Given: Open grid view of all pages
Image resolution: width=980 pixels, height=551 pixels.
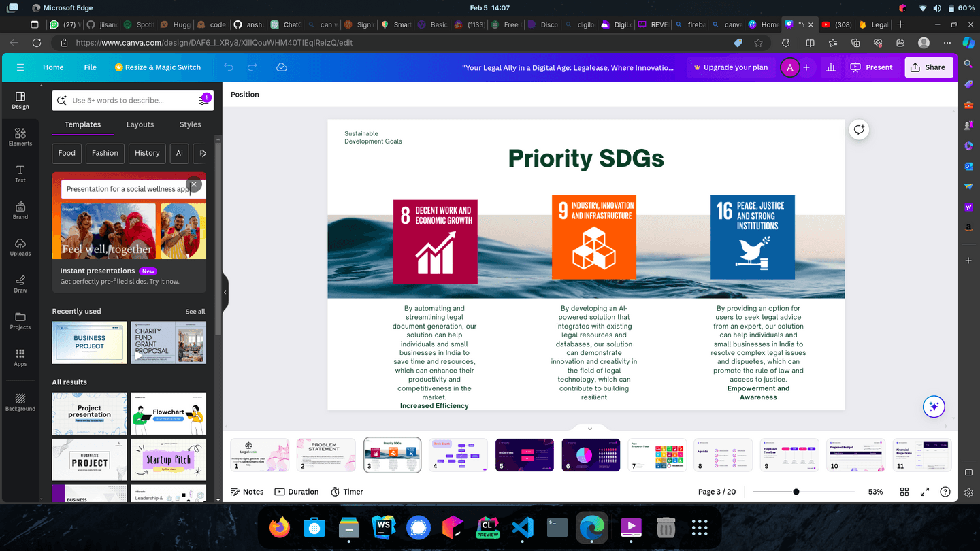Looking at the screenshot, I should coord(904,492).
